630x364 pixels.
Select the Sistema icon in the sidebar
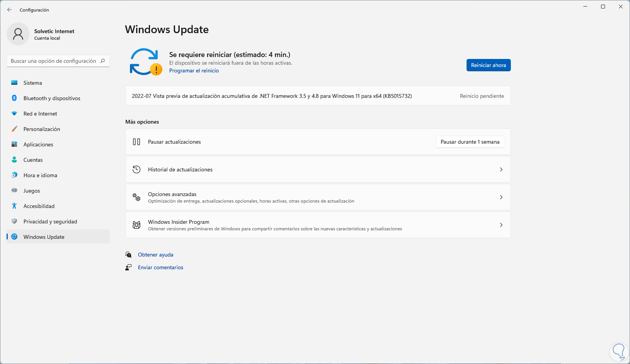14,82
